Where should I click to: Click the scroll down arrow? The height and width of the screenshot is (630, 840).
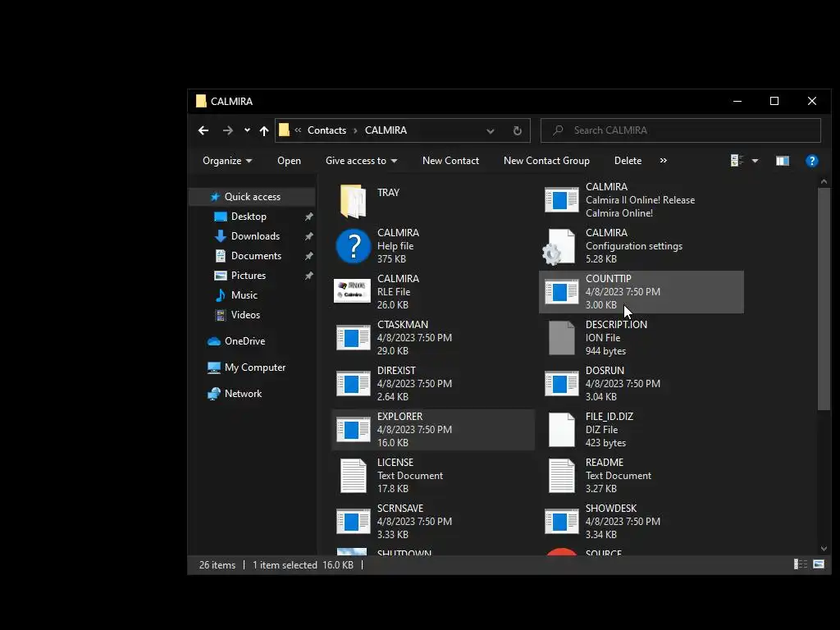pos(824,549)
